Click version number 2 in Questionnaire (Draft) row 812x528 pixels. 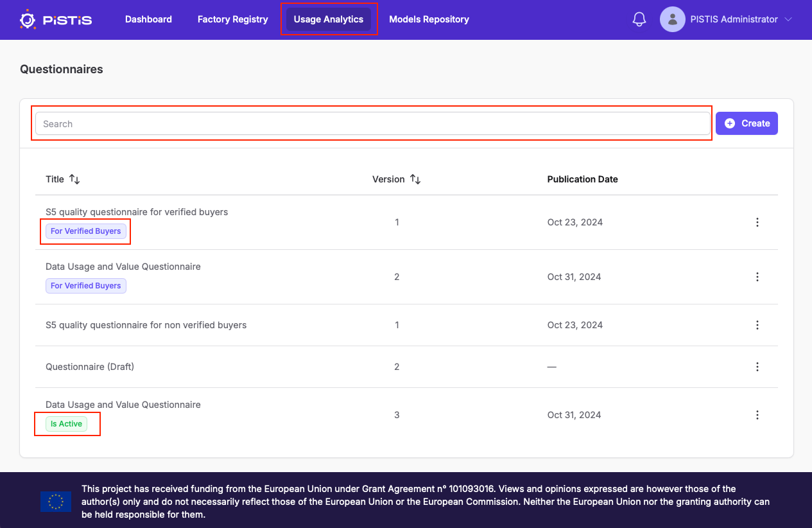[x=397, y=367]
